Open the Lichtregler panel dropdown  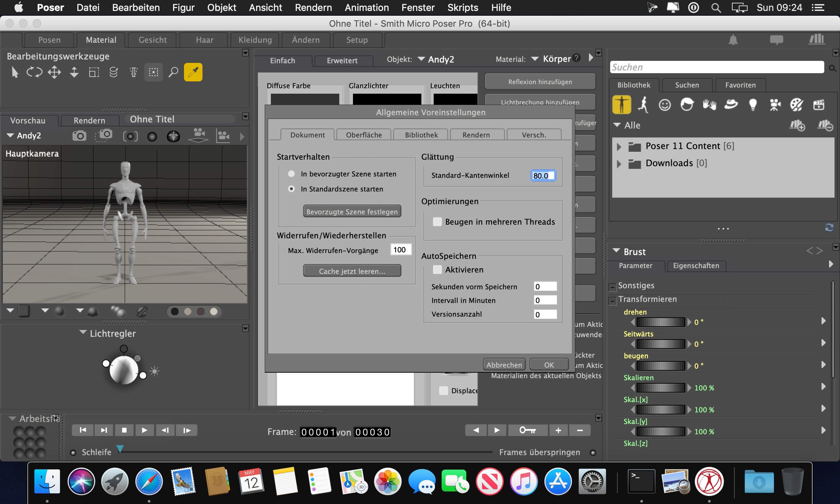(x=83, y=332)
